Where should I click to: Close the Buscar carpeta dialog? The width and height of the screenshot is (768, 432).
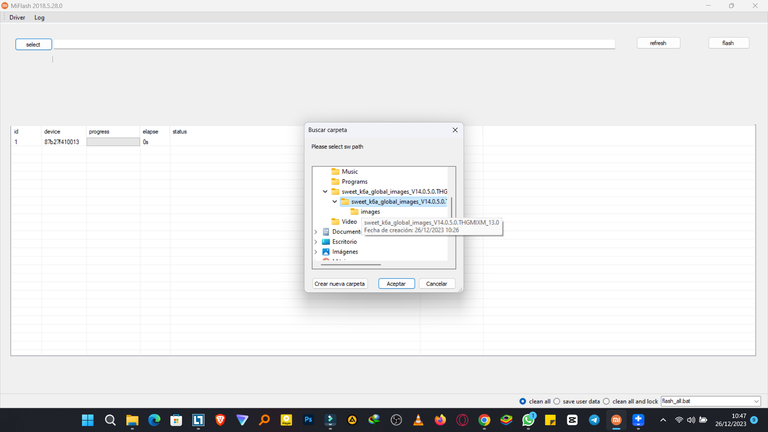coord(455,130)
